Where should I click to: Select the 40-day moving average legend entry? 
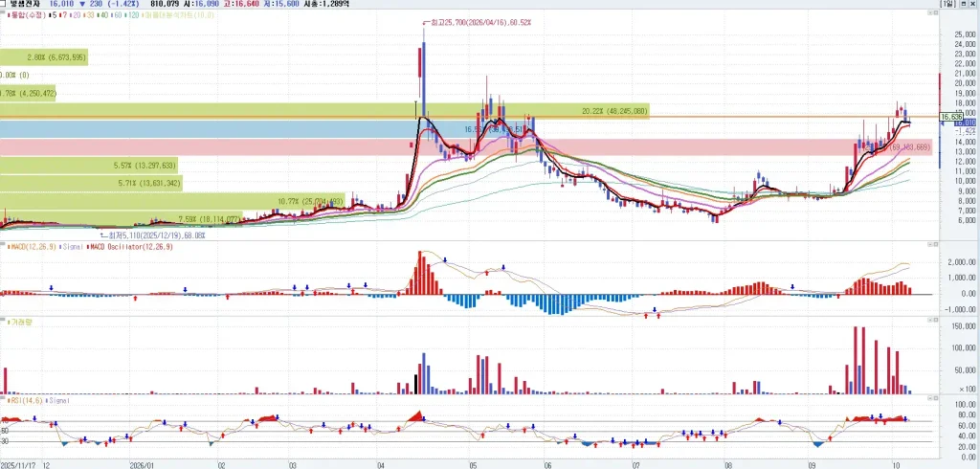102,15
